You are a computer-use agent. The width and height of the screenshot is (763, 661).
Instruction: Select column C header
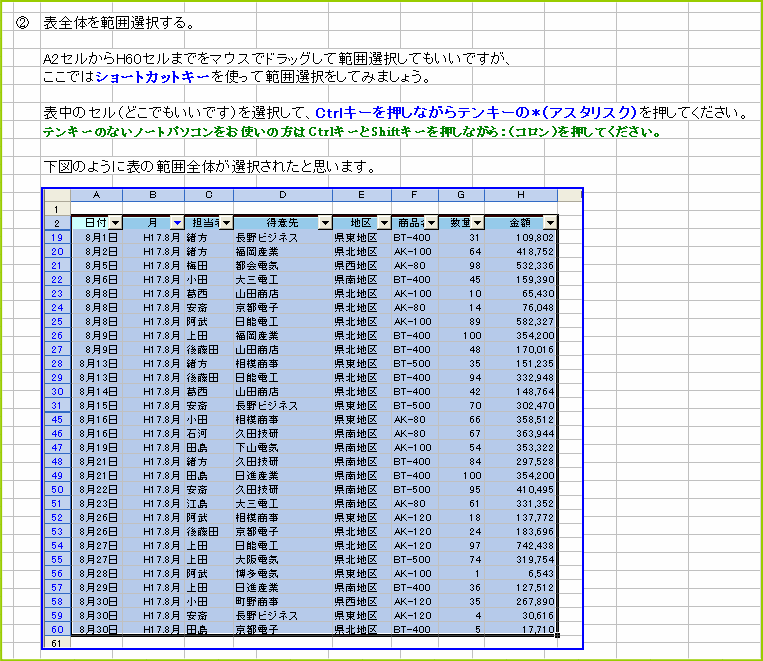(x=209, y=195)
